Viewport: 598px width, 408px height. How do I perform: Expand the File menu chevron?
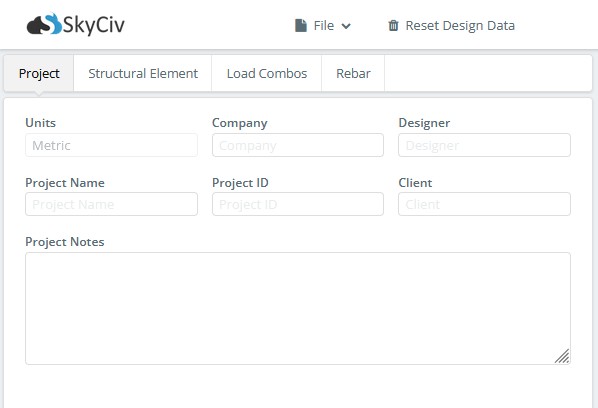[346, 26]
